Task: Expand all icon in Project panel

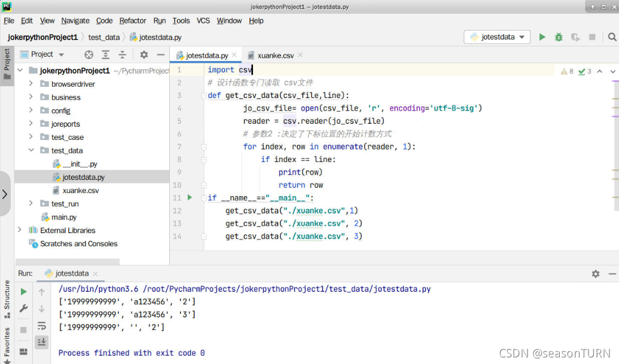Action: click(105, 55)
